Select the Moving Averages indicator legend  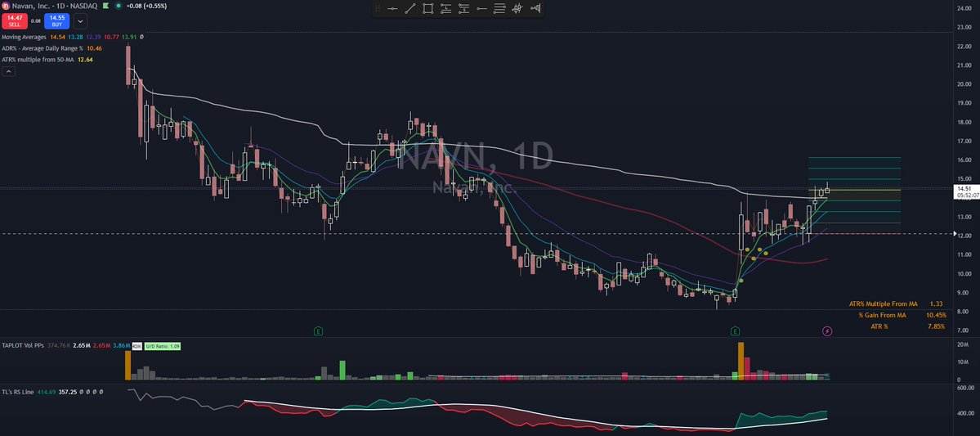24,38
